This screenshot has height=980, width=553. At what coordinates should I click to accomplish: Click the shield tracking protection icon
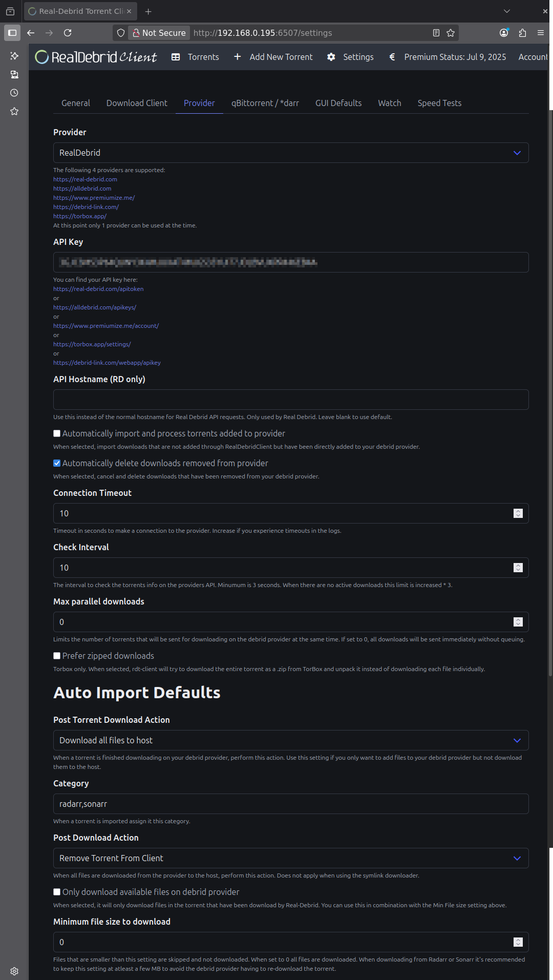pyautogui.click(x=121, y=33)
